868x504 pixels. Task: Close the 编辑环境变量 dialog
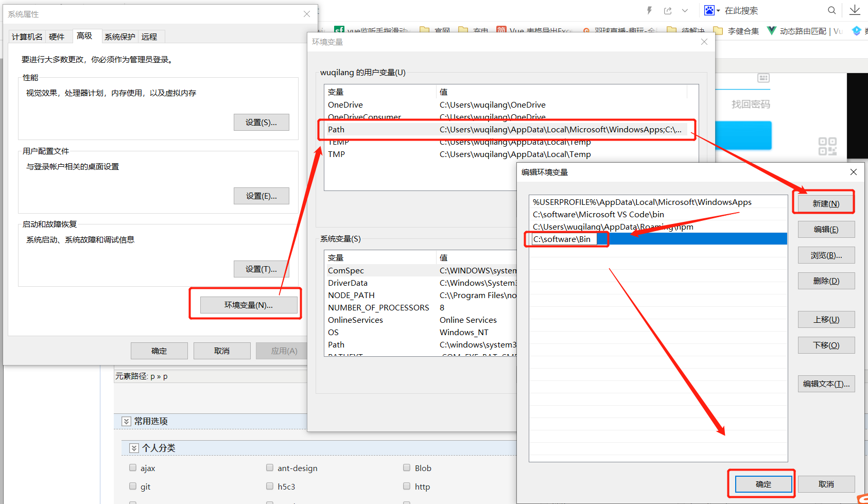point(854,172)
